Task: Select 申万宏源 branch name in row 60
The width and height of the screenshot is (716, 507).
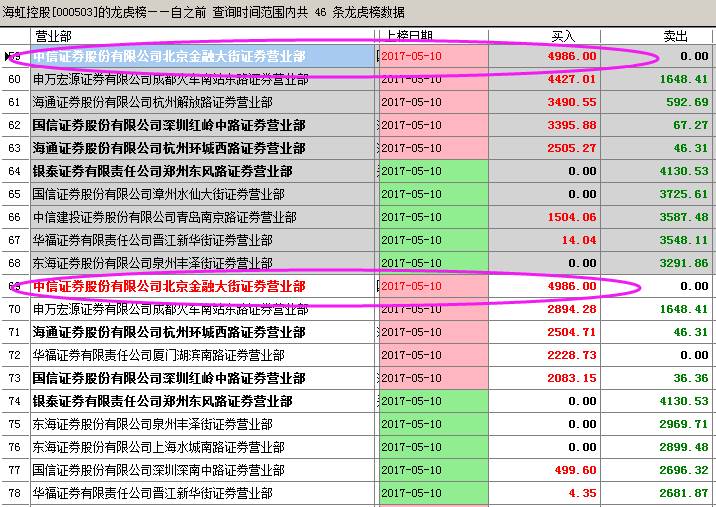Action: [x=170, y=79]
